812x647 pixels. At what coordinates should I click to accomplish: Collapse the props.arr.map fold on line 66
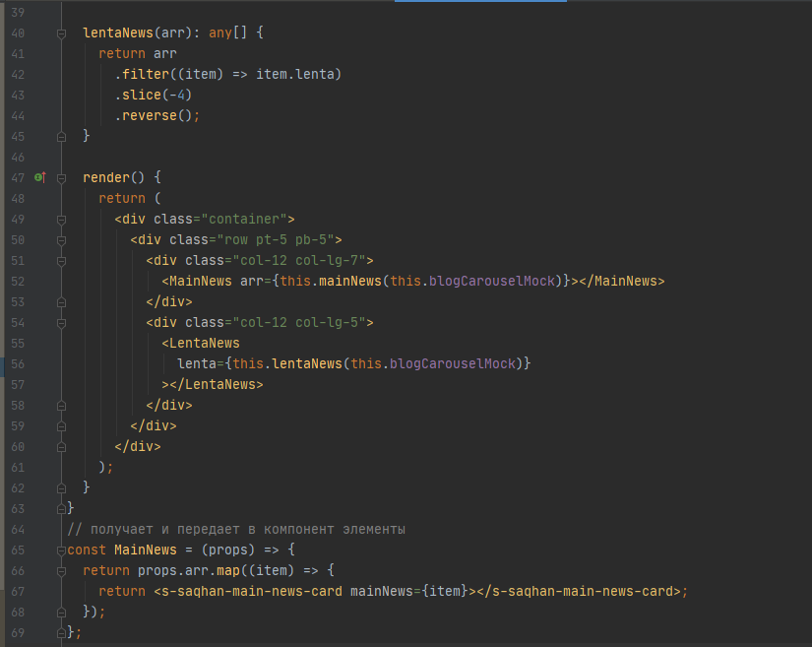point(61,571)
